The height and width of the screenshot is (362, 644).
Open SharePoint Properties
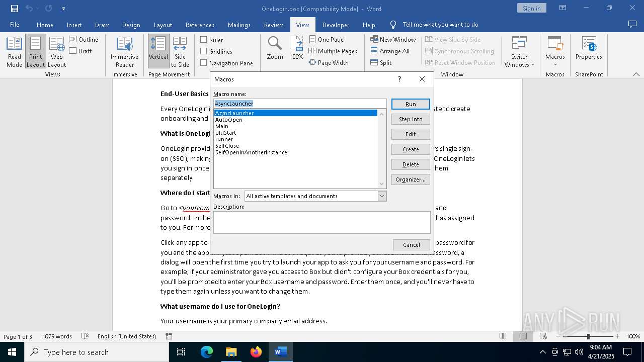589,48
